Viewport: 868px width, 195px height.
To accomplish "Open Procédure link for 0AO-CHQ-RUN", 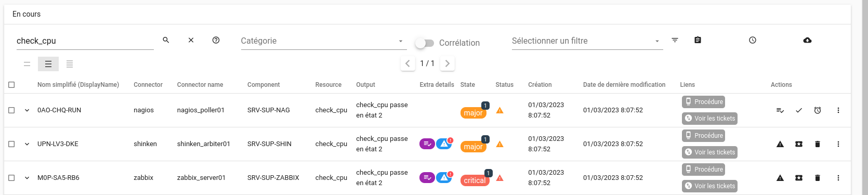I will (704, 102).
